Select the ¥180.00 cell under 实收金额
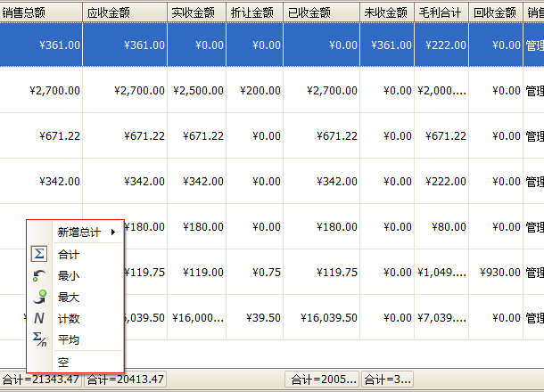This screenshot has width=544, height=392. (197, 226)
